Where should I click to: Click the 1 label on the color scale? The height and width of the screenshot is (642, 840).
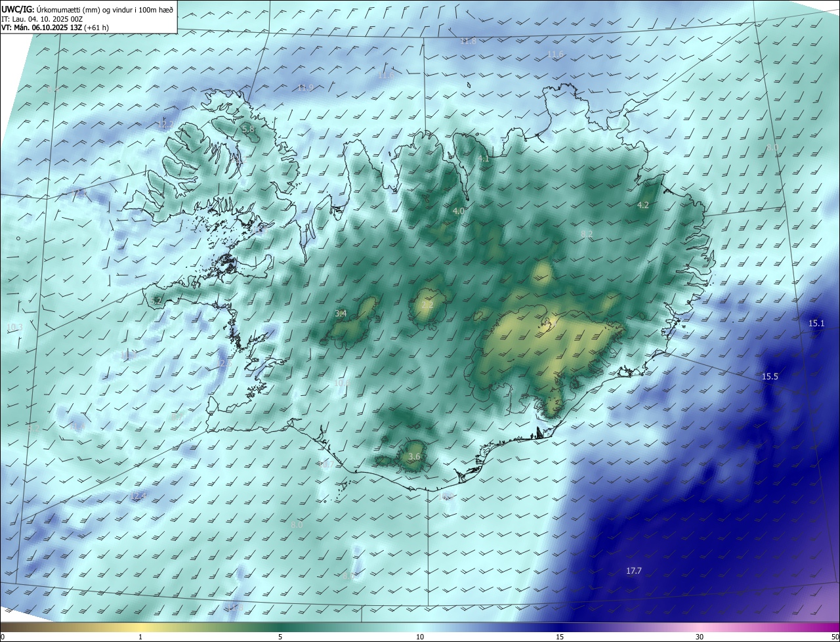click(x=141, y=637)
